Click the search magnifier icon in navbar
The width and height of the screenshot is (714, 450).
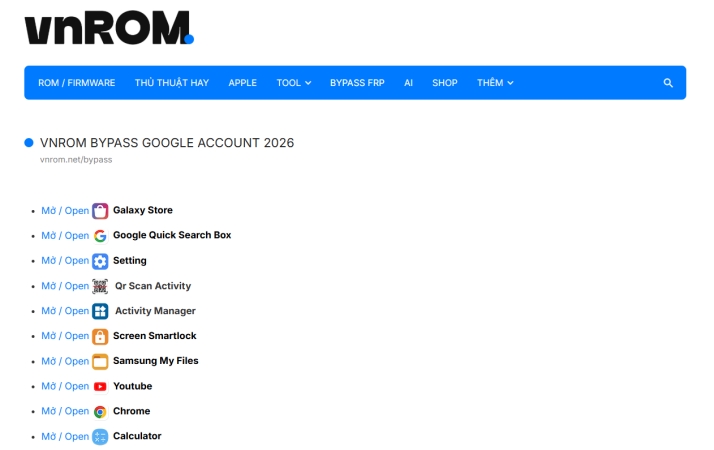(x=668, y=83)
